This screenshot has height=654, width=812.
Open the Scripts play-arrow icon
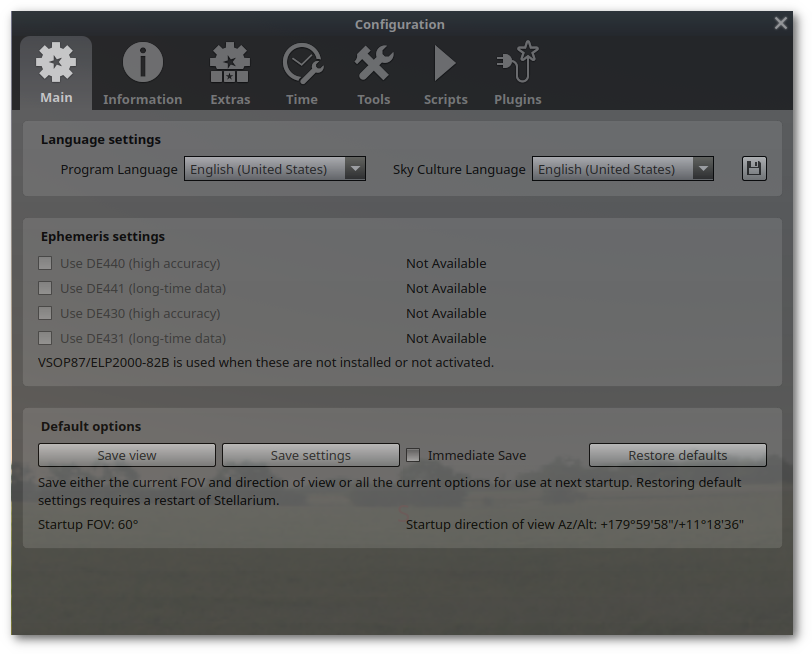click(445, 64)
